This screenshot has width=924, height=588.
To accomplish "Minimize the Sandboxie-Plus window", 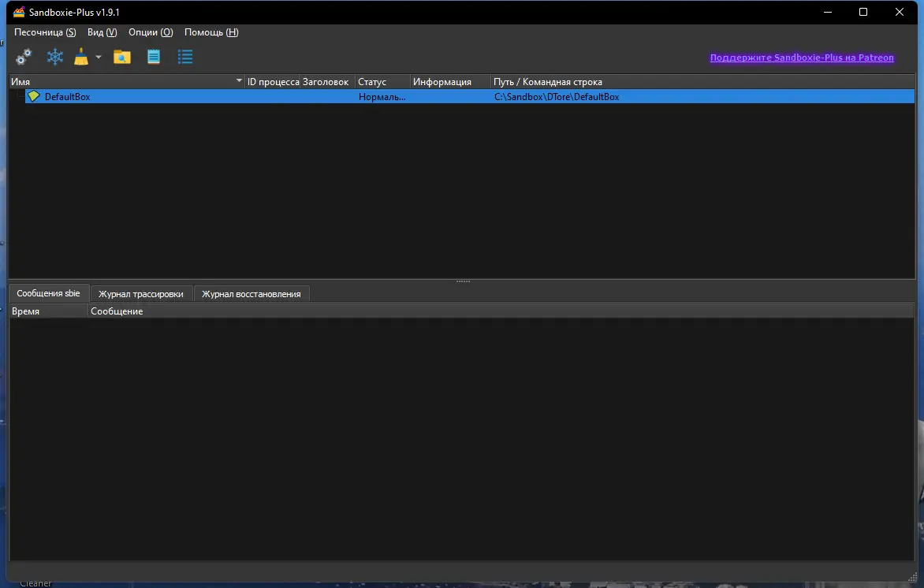I will tap(828, 12).
